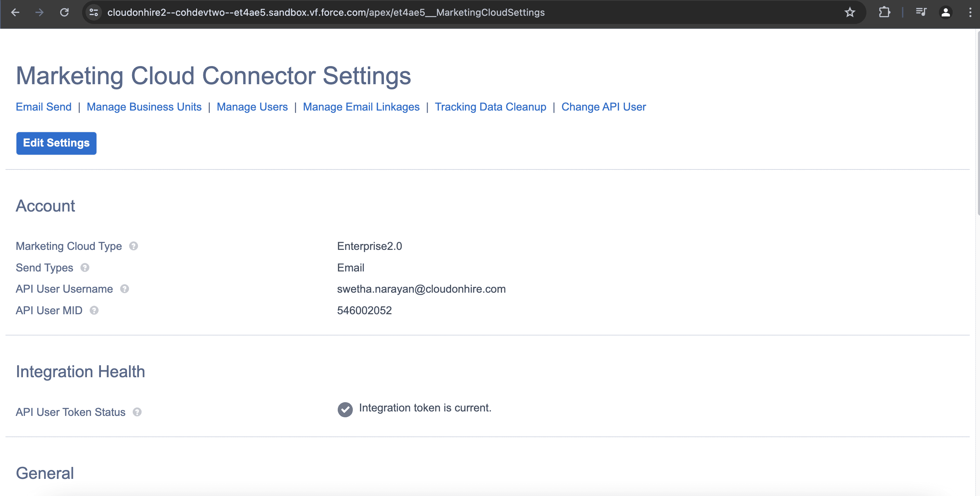Click the browser forward arrow

point(40,13)
